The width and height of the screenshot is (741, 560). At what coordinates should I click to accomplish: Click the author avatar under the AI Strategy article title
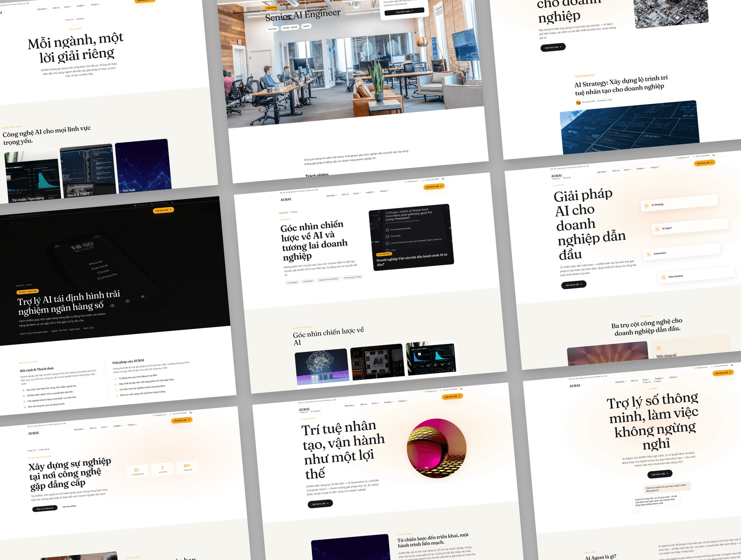(578, 103)
